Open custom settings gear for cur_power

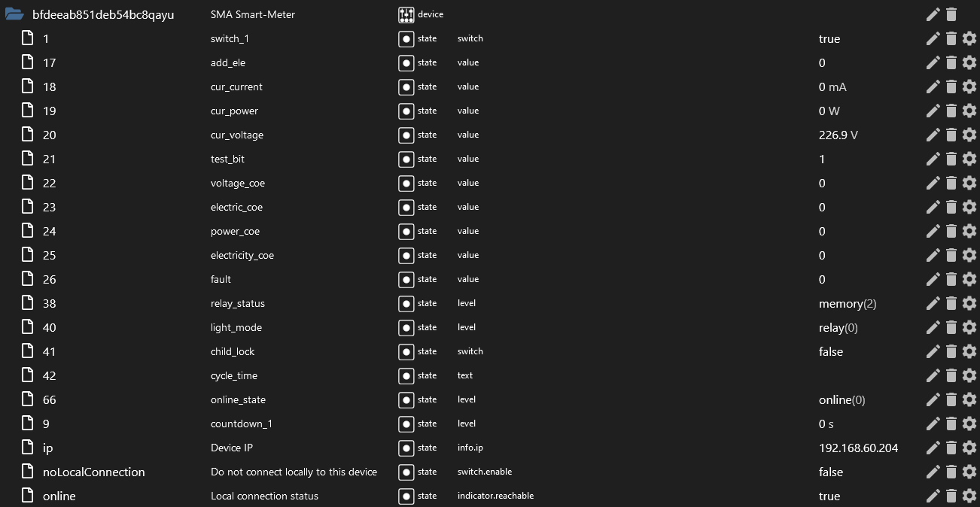tap(969, 111)
